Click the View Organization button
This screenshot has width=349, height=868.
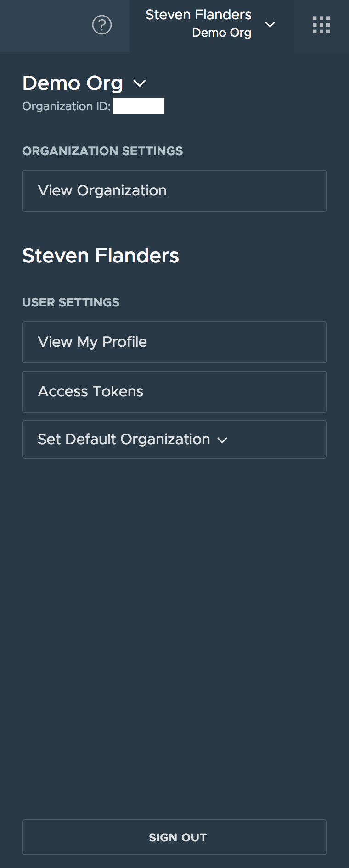[174, 191]
